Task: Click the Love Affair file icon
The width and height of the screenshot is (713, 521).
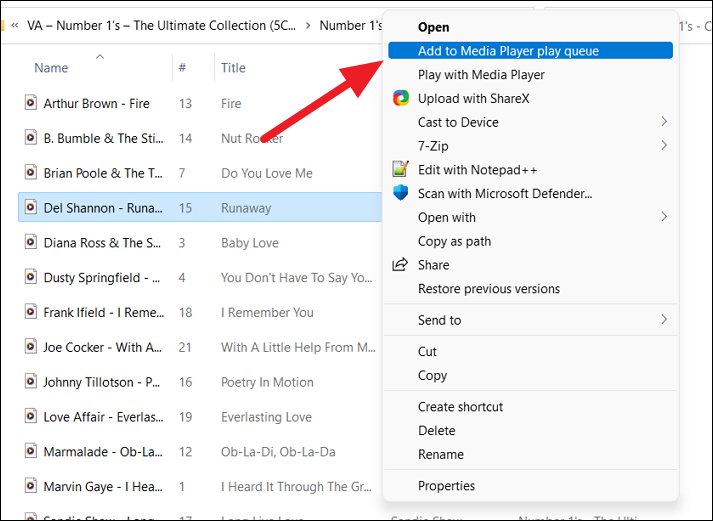Action: pos(30,416)
